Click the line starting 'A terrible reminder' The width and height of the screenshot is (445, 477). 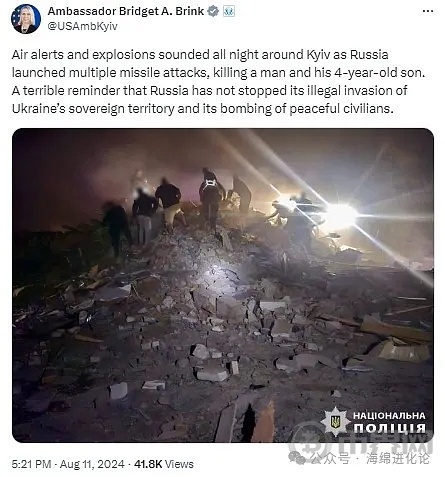[x=209, y=91]
